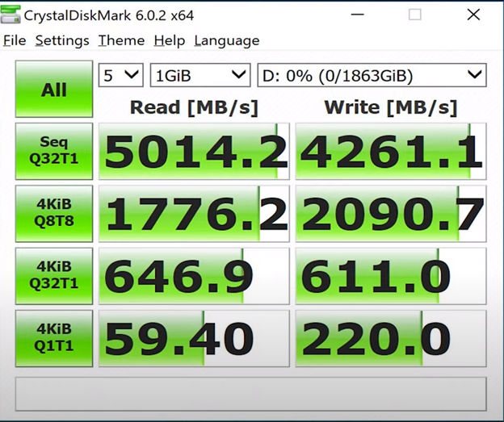This screenshot has width=504, height=422.
Task: Select the Seq write result 4261.1
Action: (x=391, y=151)
